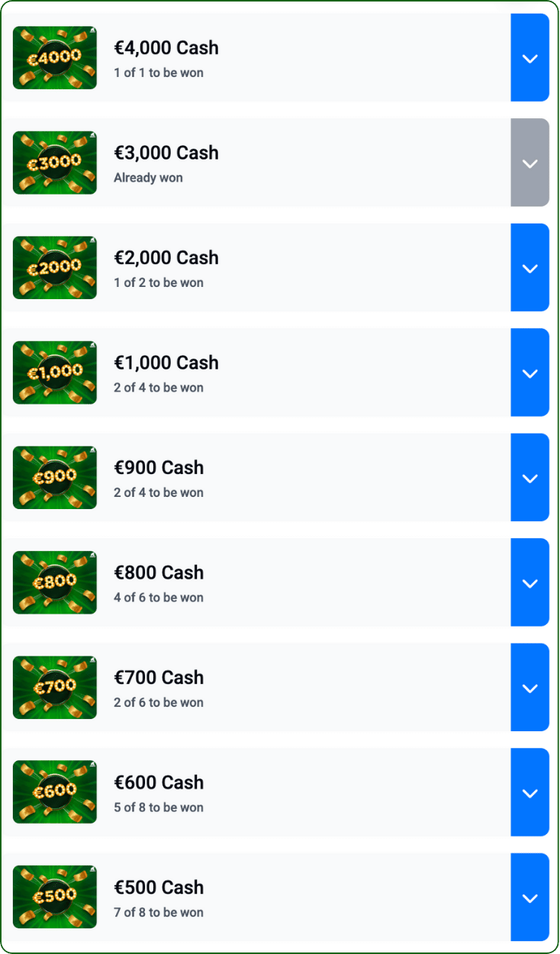
Task: Click the "Already won" status text
Action: pyautogui.click(x=148, y=178)
